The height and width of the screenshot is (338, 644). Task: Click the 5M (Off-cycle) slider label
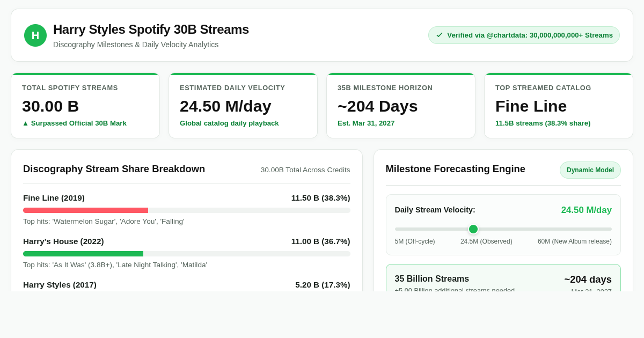(x=415, y=241)
